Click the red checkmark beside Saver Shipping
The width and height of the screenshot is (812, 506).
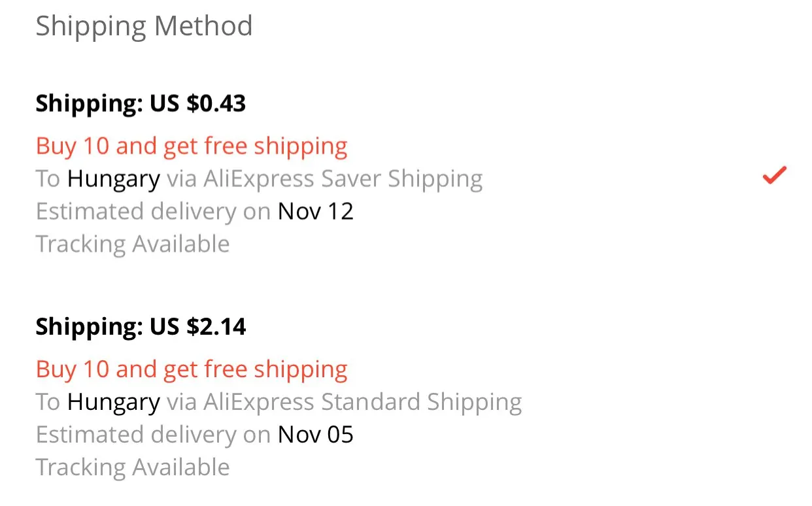774,175
